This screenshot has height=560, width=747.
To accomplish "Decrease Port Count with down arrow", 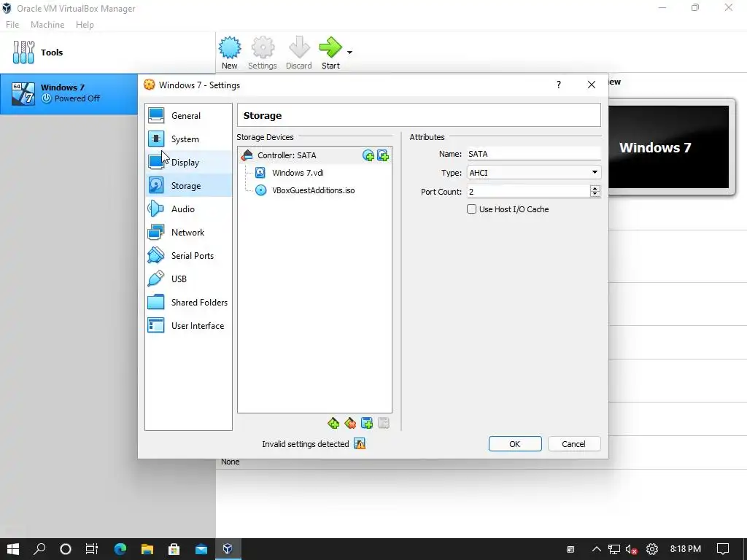I will (x=595, y=195).
